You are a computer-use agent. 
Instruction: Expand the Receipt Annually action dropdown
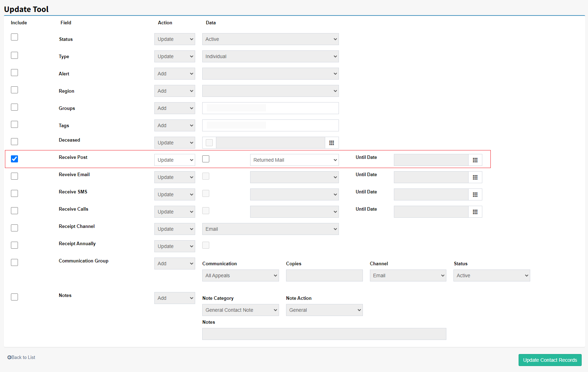point(175,246)
